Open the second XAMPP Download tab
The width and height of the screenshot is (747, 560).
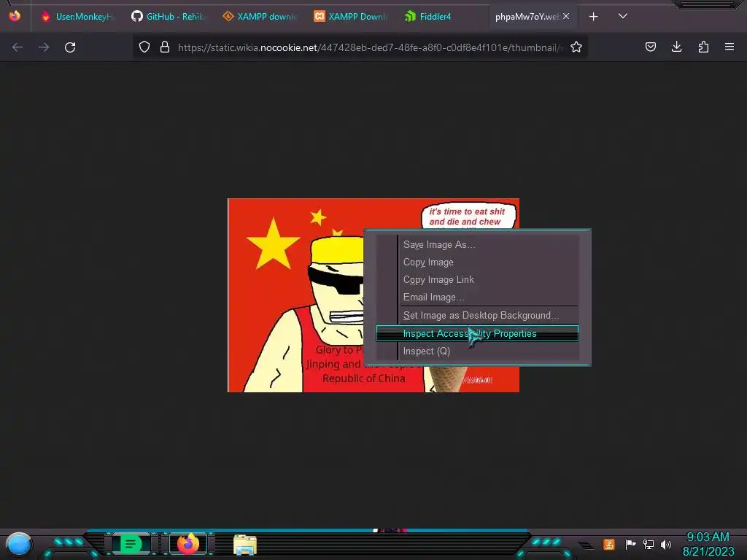point(351,17)
